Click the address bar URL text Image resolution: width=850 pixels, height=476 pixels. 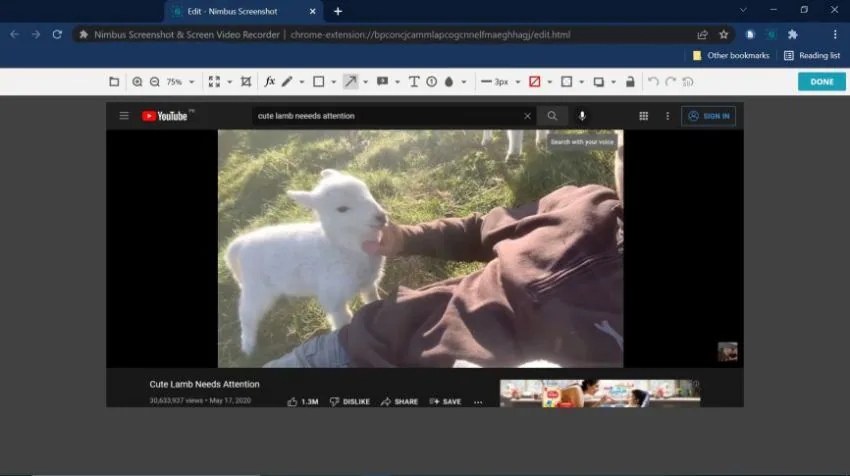pos(430,35)
